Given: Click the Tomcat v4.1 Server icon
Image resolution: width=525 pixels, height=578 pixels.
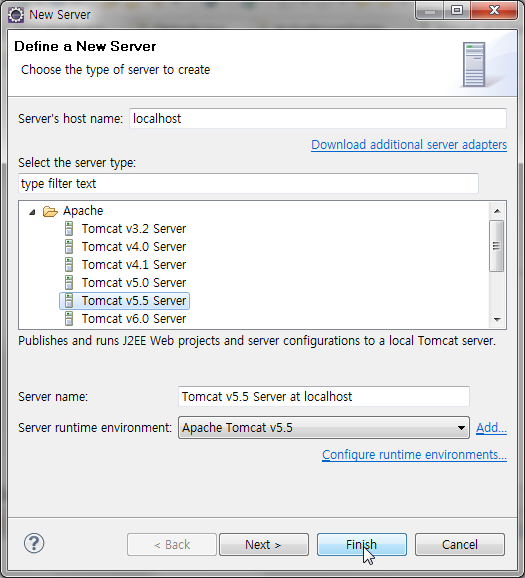Looking at the screenshot, I should (69, 265).
